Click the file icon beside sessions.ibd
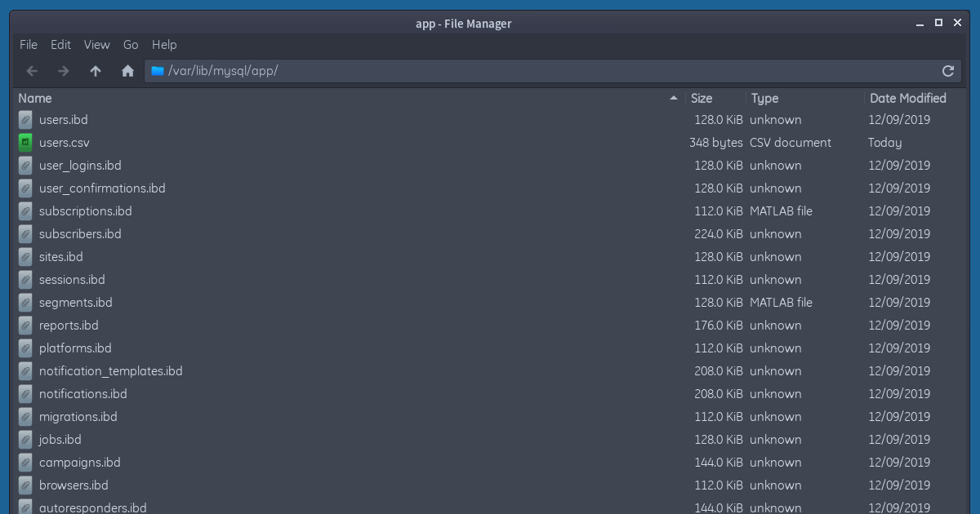The width and height of the screenshot is (980, 514). (x=24, y=279)
